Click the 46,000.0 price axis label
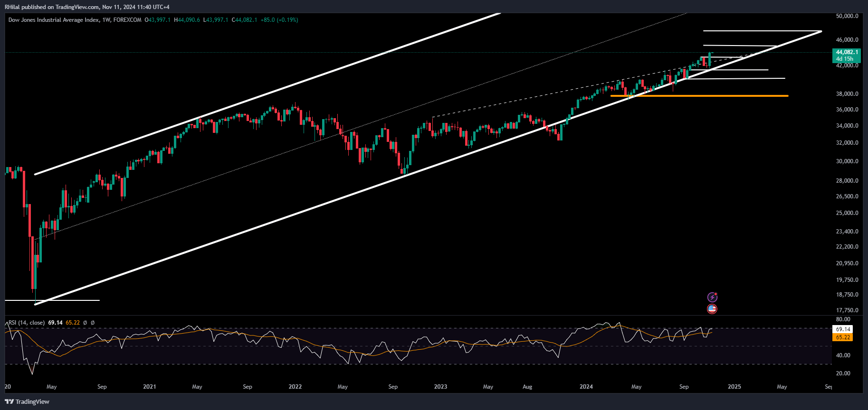The image size is (868, 410). point(847,40)
